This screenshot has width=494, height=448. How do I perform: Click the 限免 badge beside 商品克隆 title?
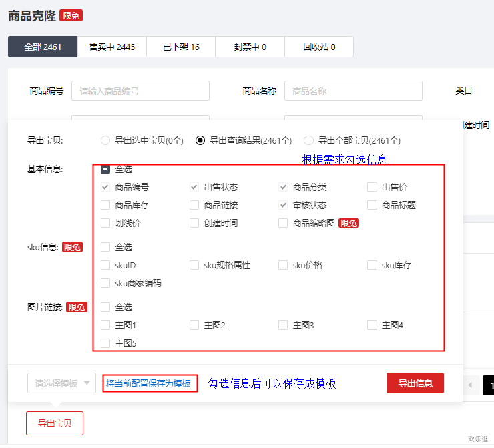click(71, 16)
